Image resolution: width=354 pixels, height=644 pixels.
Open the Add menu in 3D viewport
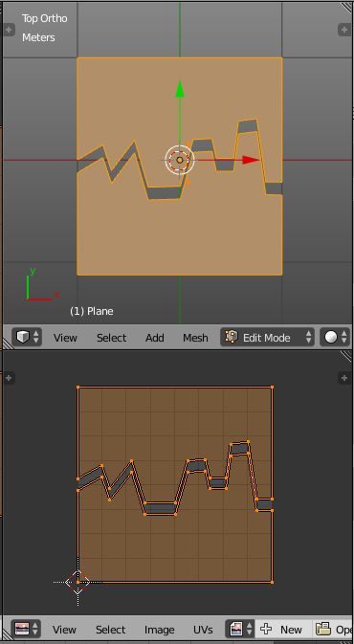coord(154,338)
